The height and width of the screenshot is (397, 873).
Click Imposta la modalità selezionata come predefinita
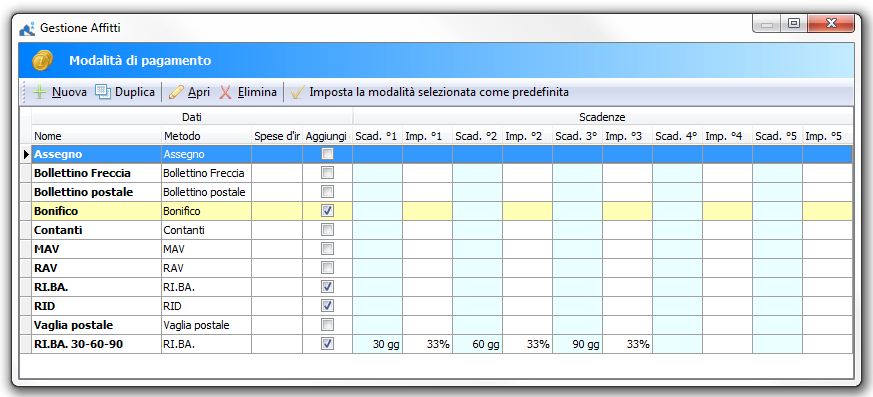pos(430,92)
